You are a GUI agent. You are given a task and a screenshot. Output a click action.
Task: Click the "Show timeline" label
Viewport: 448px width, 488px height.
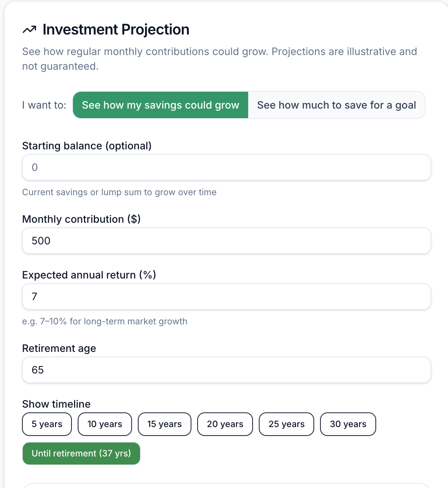[56, 404]
